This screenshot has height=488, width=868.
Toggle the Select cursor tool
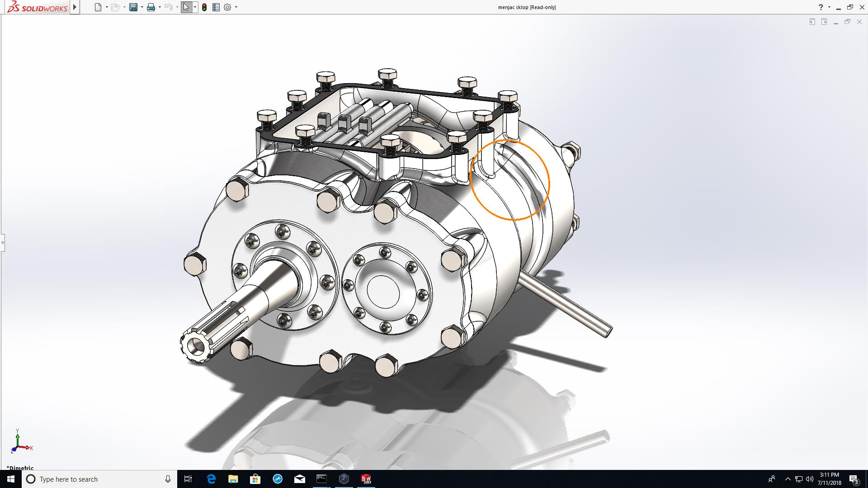point(186,7)
